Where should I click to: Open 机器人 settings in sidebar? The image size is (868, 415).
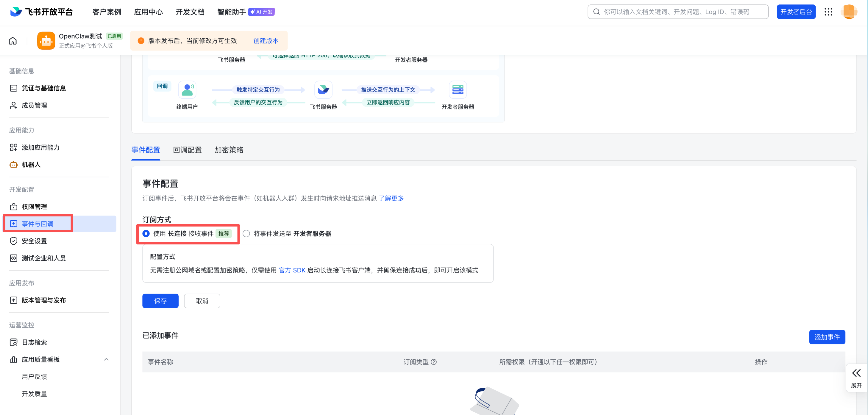click(31, 165)
